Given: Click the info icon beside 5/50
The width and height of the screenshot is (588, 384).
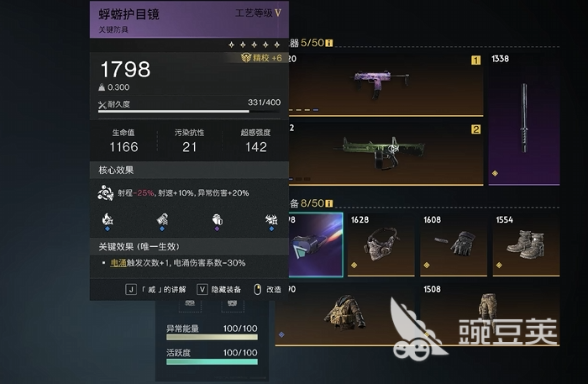Looking at the screenshot, I should point(329,43).
